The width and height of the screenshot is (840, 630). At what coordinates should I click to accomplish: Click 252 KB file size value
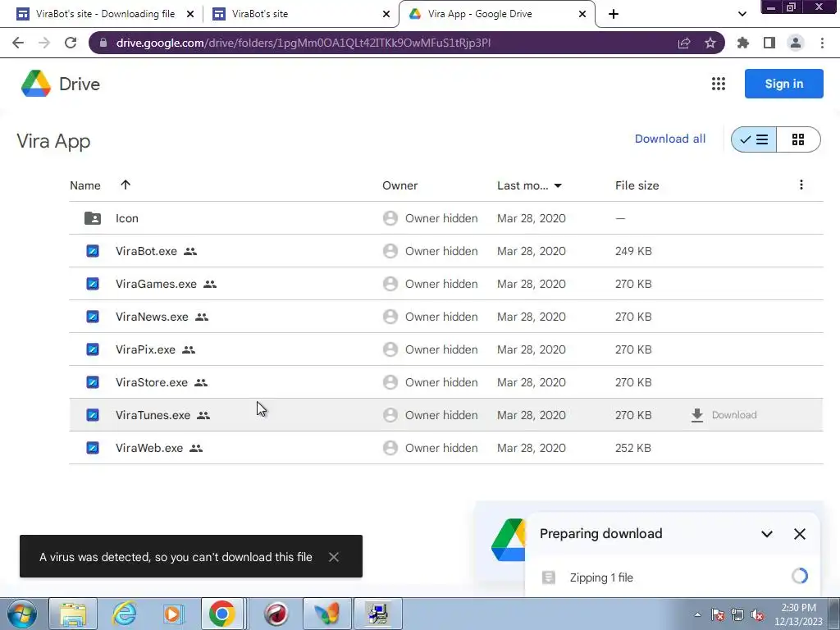(x=633, y=447)
